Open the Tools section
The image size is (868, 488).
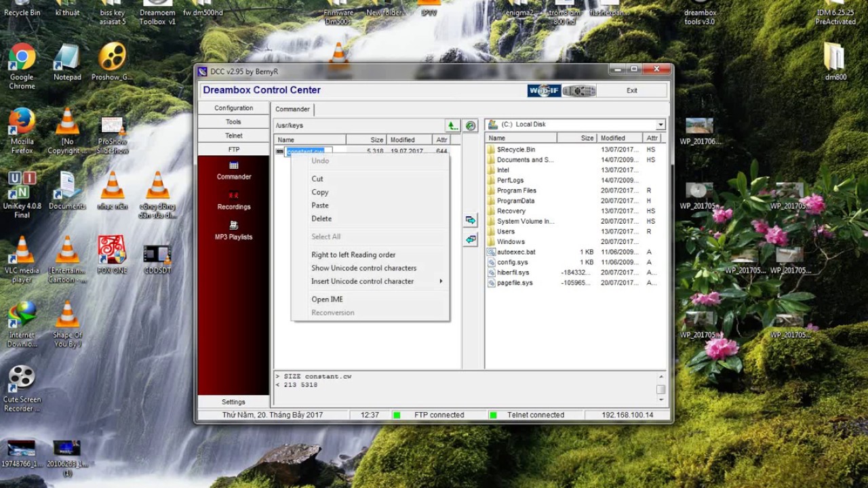(233, 122)
